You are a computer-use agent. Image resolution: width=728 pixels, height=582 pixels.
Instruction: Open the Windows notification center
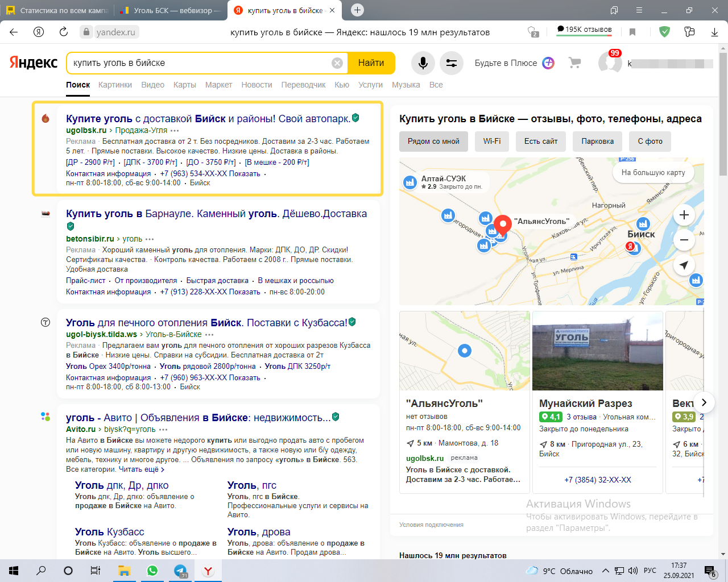click(x=710, y=571)
